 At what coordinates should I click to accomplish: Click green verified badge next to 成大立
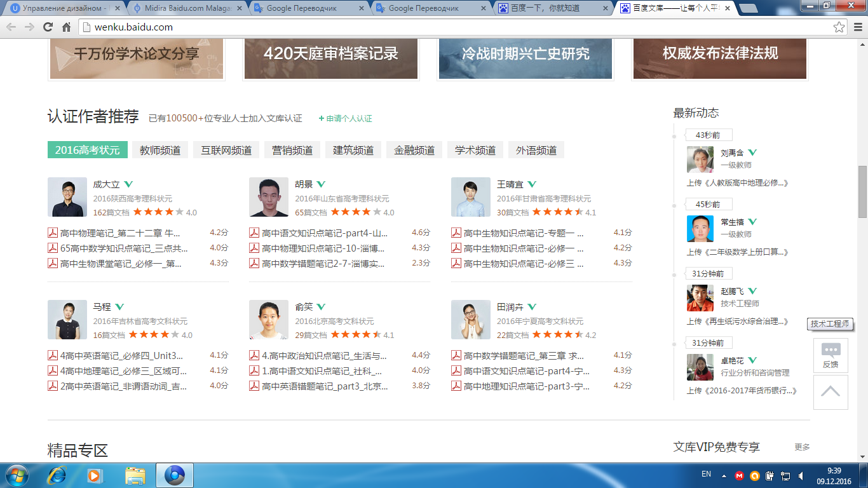pyautogui.click(x=128, y=184)
